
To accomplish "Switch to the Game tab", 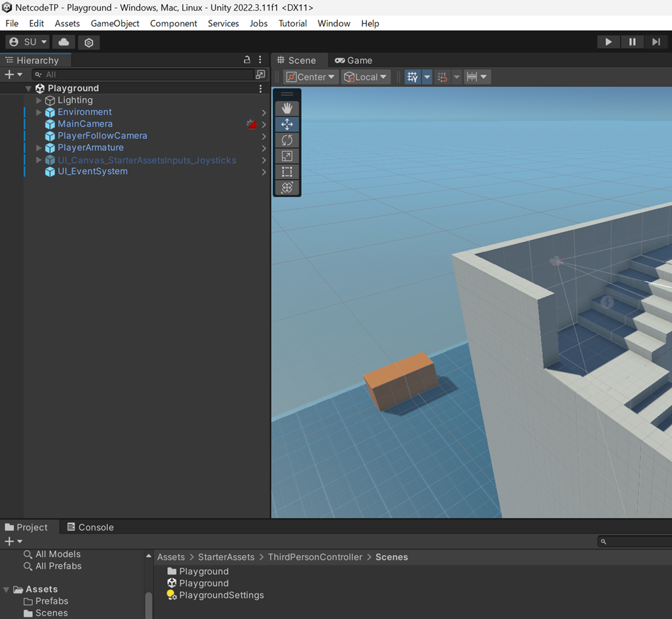I will tap(354, 60).
